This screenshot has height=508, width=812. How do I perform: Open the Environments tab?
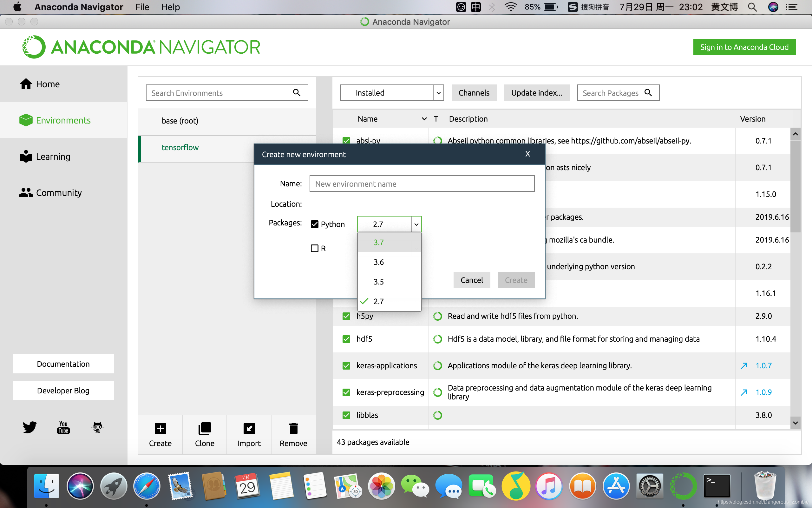[64, 120]
